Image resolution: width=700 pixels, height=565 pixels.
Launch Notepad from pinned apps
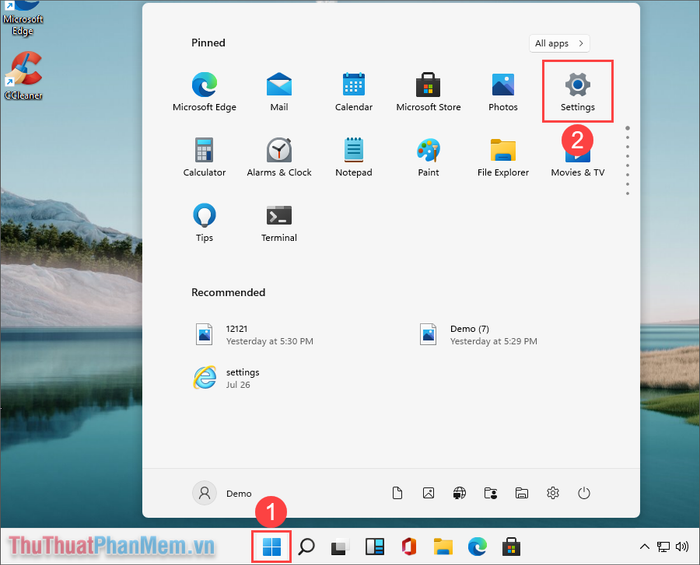[x=354, y=157]
